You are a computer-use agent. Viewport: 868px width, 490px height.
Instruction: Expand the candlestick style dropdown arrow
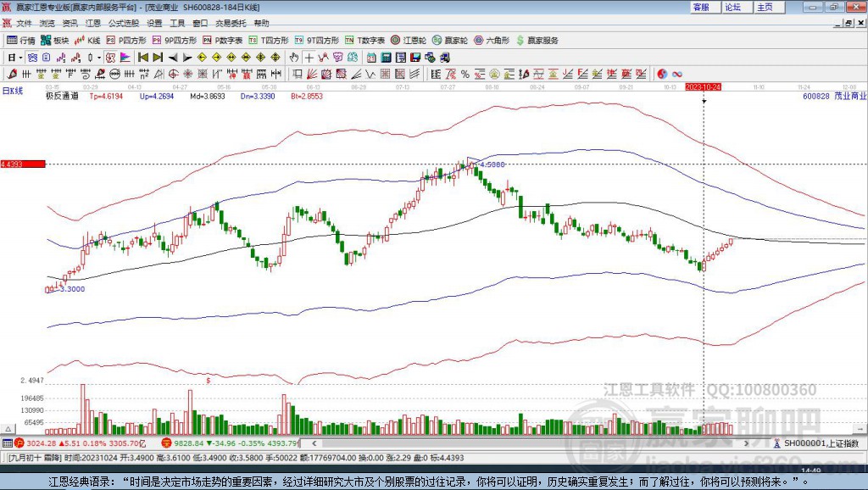[x=98, y=57]
